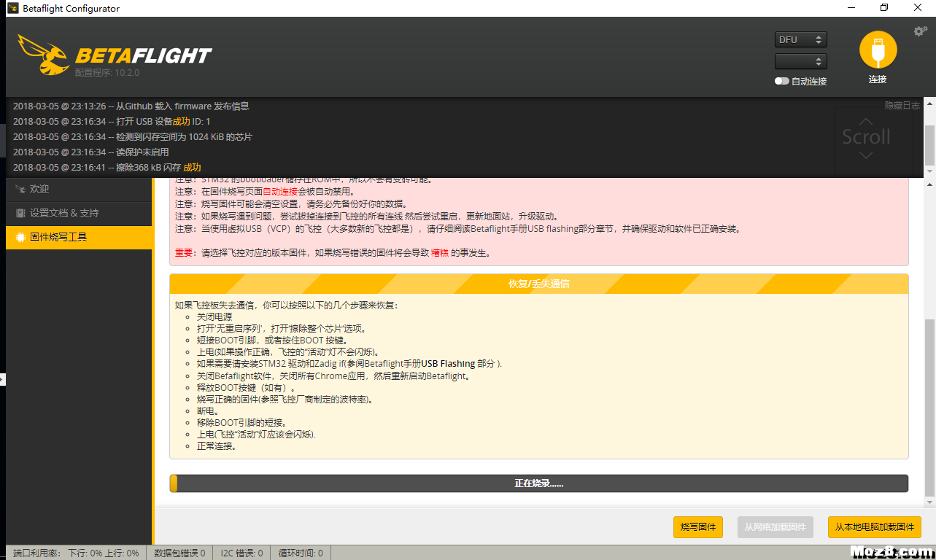Screen dimensions: 936x560
Task: Click the 恢复/丢失通信 section header
Action: [539, 284]
